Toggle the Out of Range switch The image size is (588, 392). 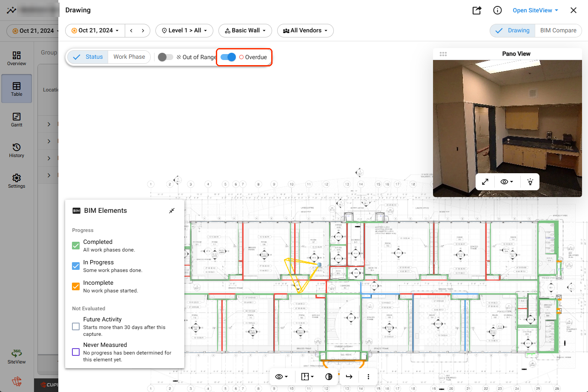(165, 57)
